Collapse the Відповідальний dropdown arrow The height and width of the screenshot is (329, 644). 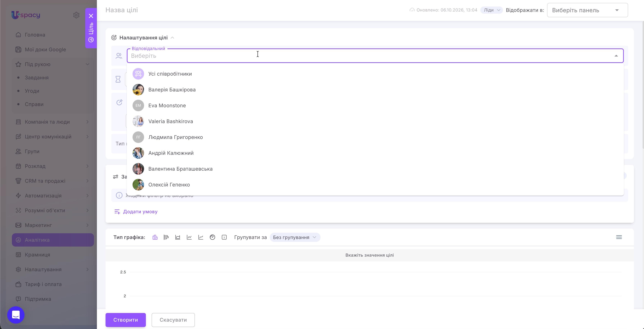[616, 56]
